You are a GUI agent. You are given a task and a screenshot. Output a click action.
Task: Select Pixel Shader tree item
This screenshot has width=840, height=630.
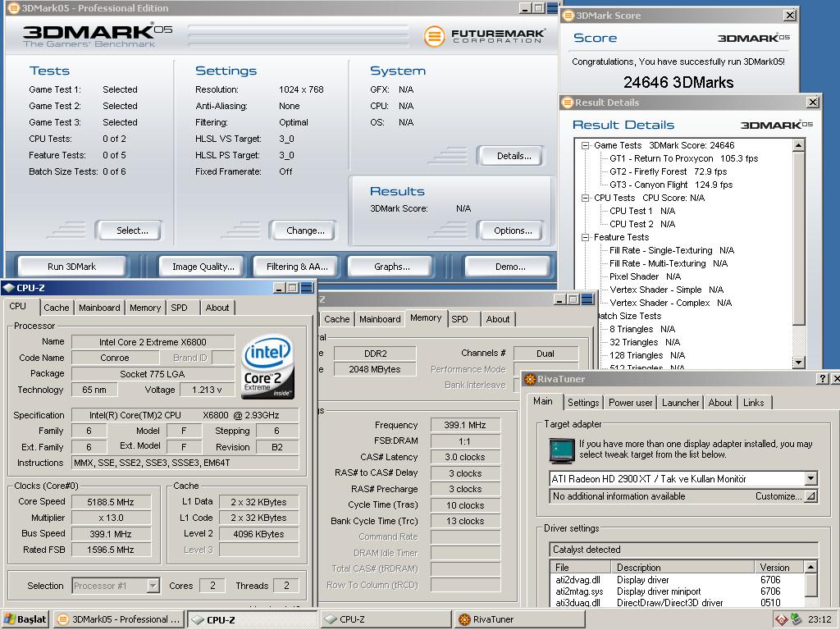pyautogui.click(x=645, y=276)
